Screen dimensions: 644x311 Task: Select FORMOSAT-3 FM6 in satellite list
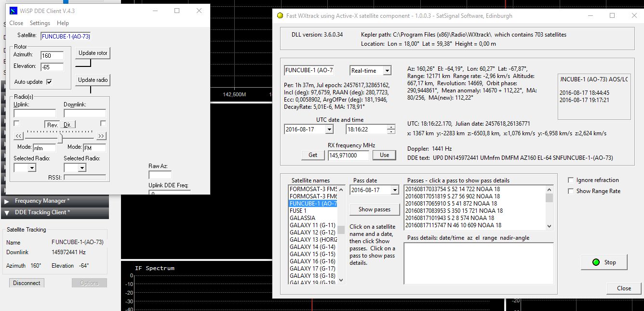312,196
